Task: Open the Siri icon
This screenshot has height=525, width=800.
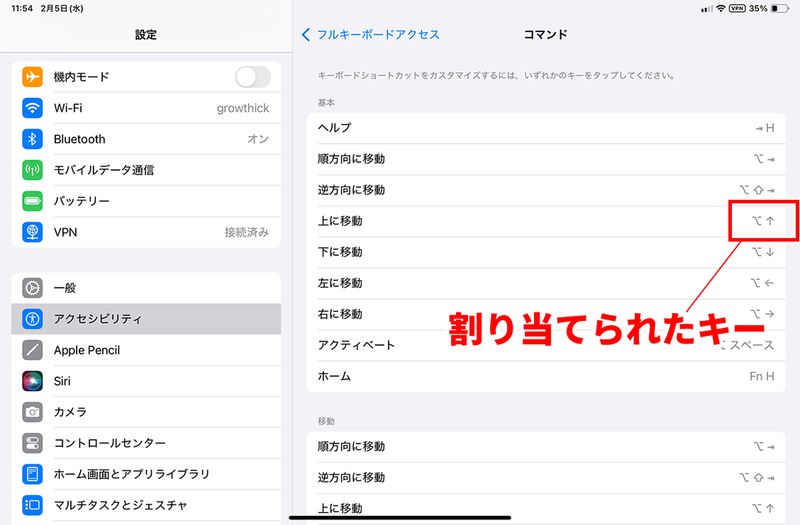Action: click(32, 381)
